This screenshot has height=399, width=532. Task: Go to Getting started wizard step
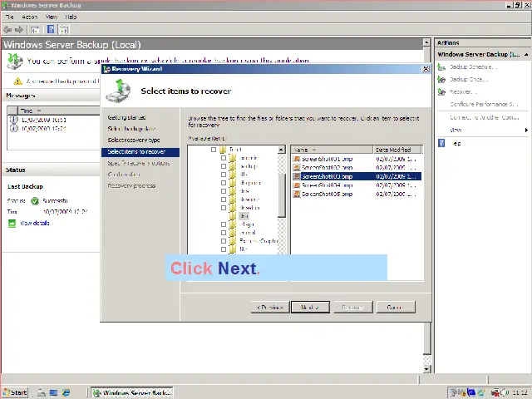[126, 117]
